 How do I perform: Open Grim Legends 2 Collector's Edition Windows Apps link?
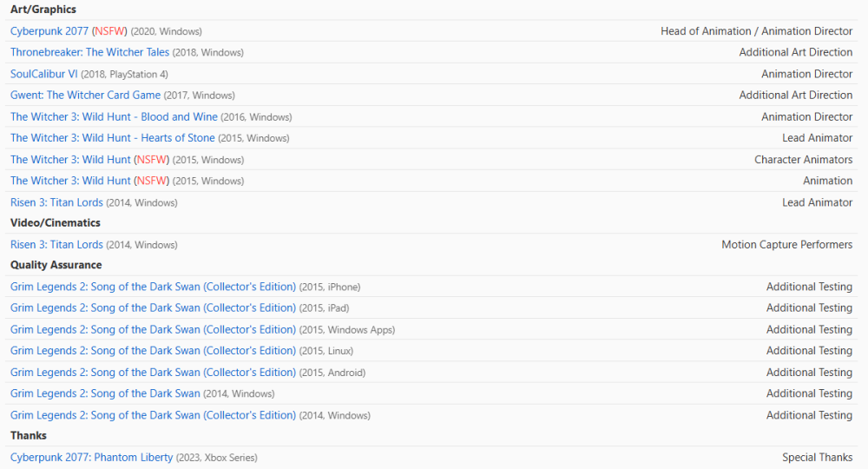[154, 329]
